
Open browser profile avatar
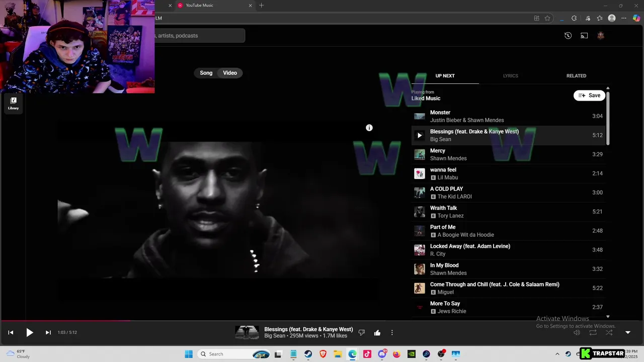point(612,18)
